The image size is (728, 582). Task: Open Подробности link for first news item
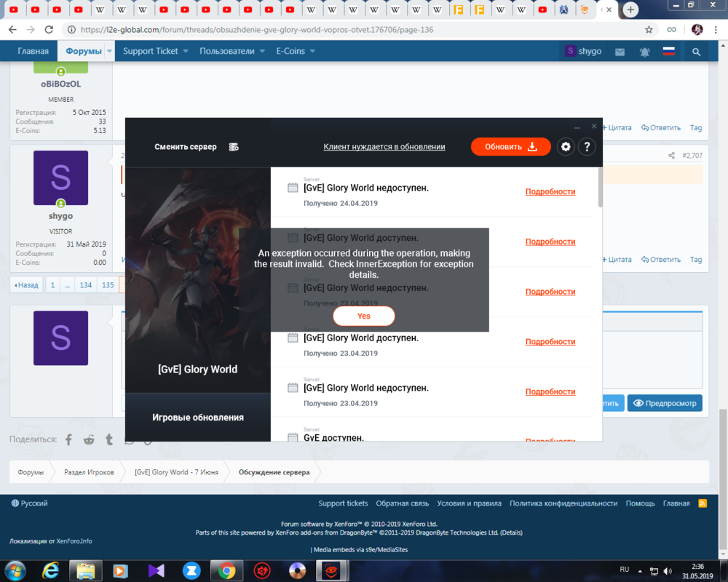click(550, 192)
